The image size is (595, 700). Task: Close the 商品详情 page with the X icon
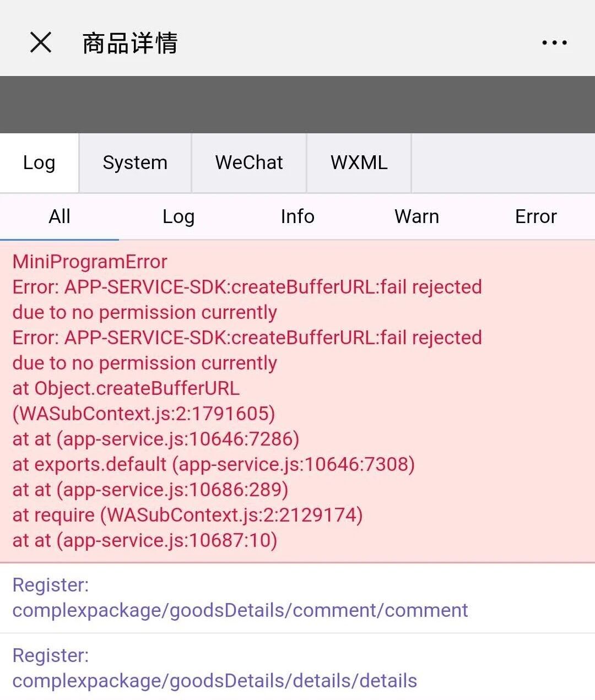click(x=40, y=42)
